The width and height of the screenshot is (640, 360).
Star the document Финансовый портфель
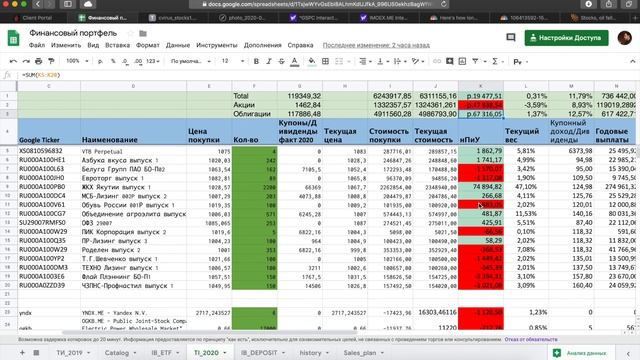click(130, 33)
